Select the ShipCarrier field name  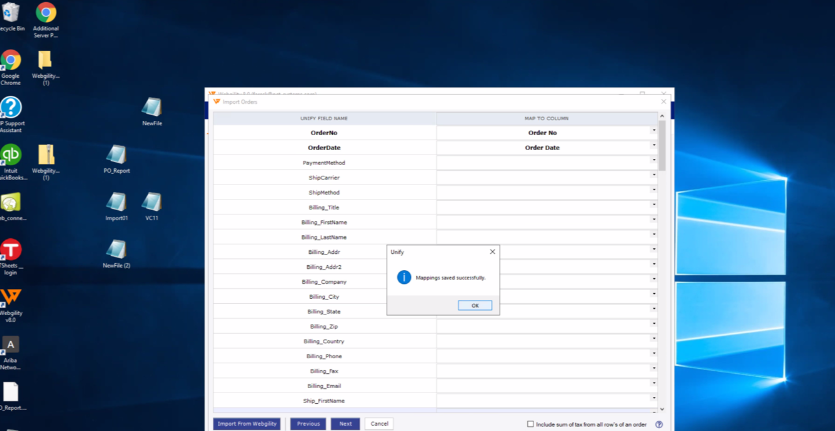pos(324,177)
